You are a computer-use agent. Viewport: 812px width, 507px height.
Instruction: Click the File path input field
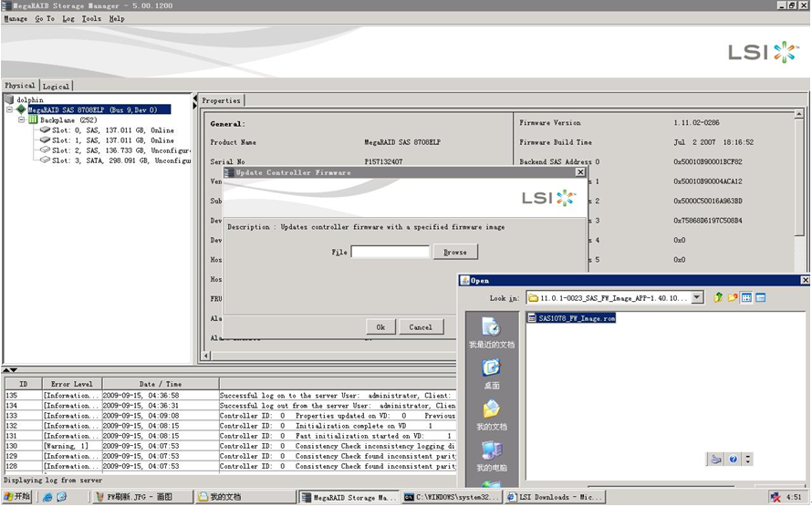click(x=390, y=253)
